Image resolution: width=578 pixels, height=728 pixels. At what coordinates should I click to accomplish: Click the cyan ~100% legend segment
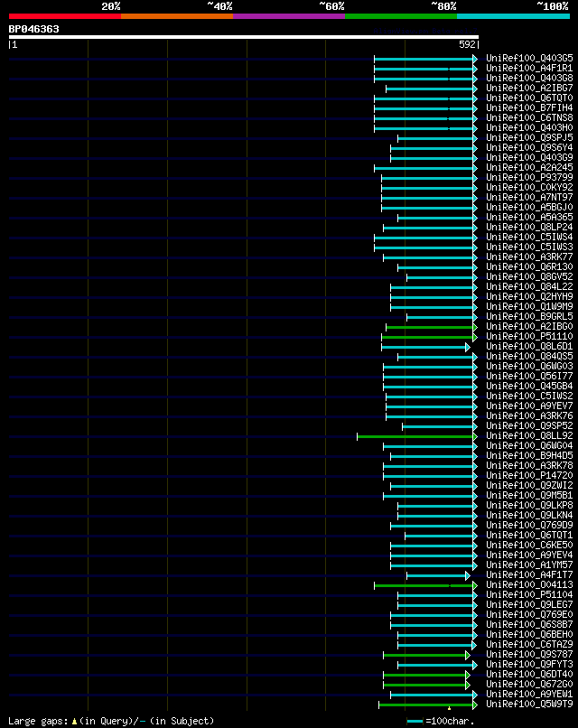point(514,16)
